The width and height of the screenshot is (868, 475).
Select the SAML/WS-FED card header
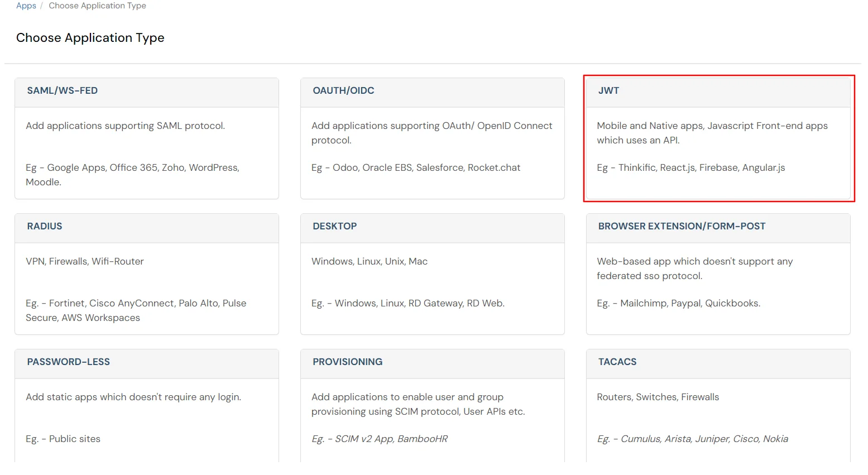click(x=63, y=91)
